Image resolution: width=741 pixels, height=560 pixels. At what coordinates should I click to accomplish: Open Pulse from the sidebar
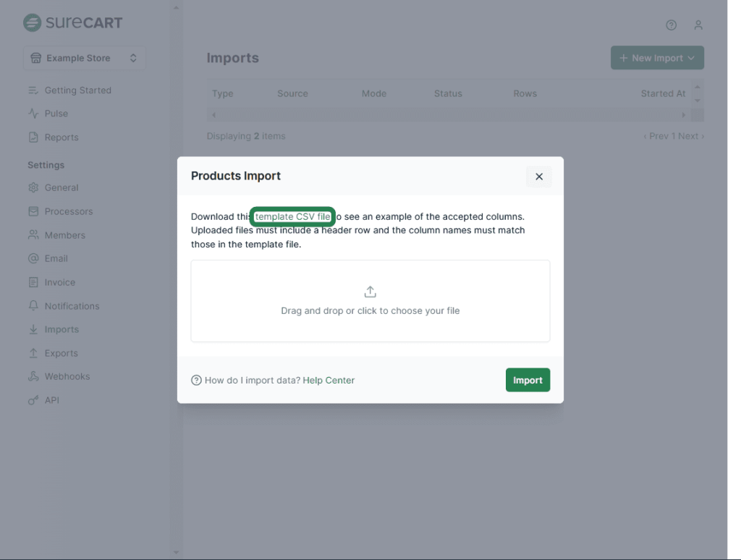point(56,114)
